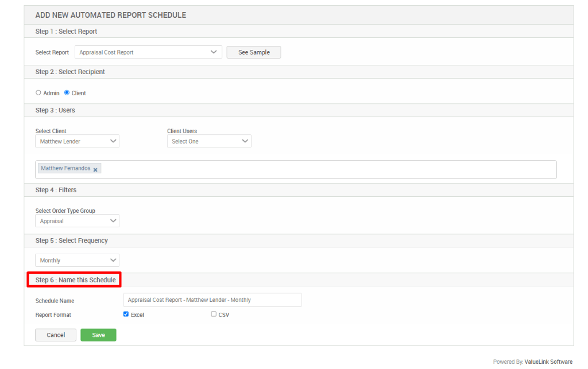Open the Matthew Lender client dropdown

click(x=77, y=141)
